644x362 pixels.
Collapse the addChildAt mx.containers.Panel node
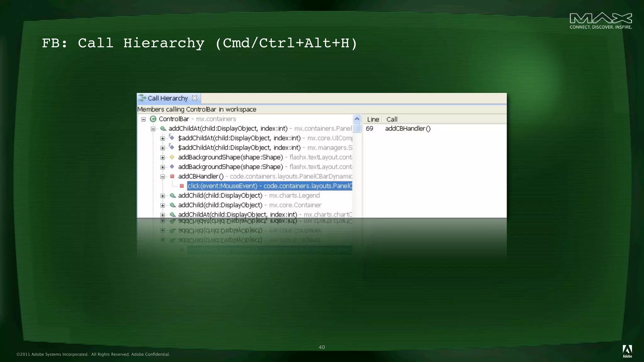[x=153, y=129]
